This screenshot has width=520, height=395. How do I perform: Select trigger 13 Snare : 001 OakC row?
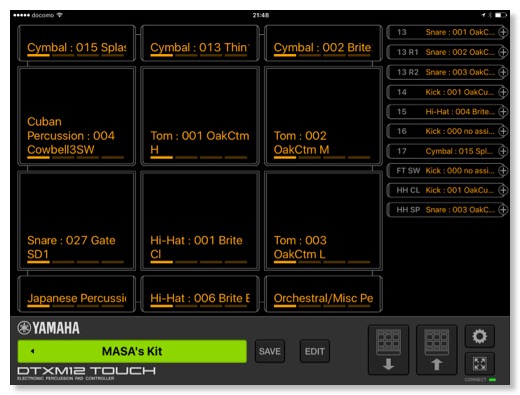pos(447,32)
